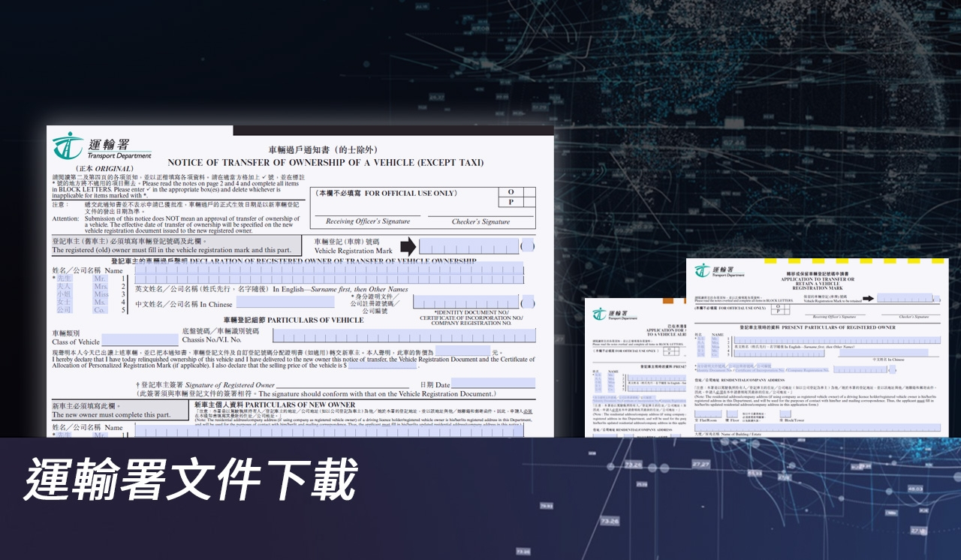Select the Mr. title option
The image size is (961, 560).
pos(101,278)
